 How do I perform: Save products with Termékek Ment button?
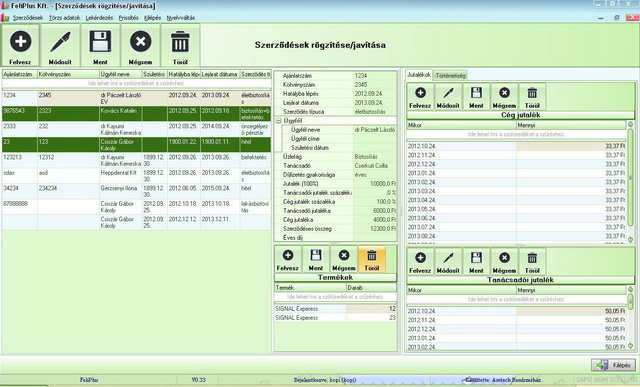316,259
